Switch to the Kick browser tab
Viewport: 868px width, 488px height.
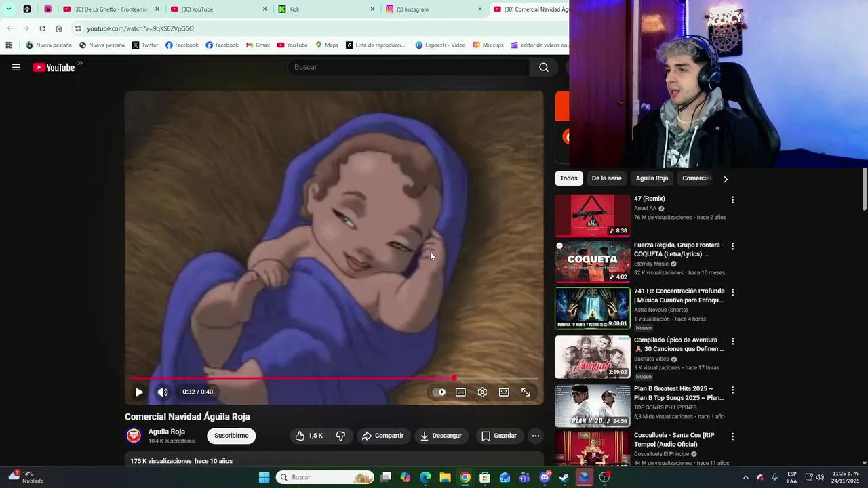(325, 9)
